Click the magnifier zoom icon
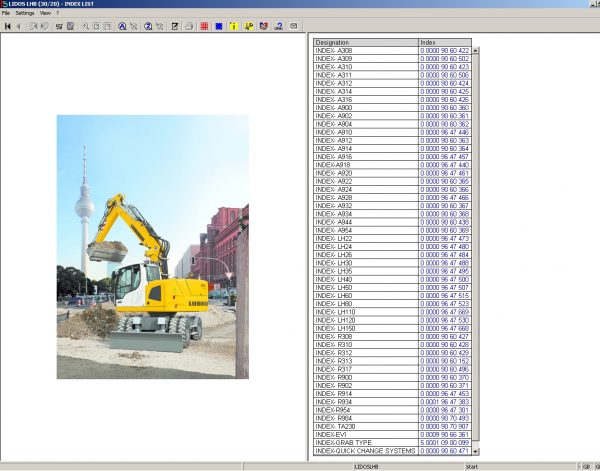600x471 pixels. tap(85, 25)
